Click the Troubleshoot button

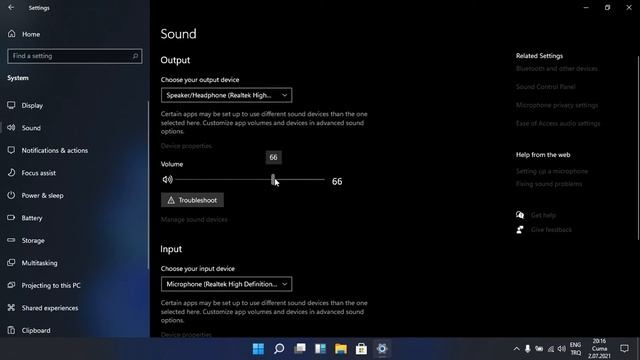pyautogui.click(x=192, y=200)
